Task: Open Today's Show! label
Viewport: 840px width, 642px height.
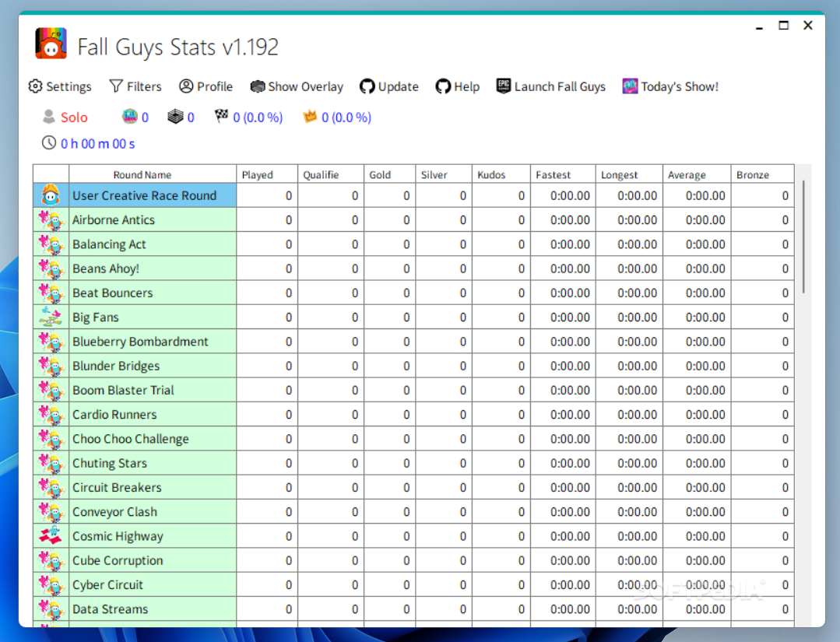Action: pyautogui.click(x=680, y=86)
